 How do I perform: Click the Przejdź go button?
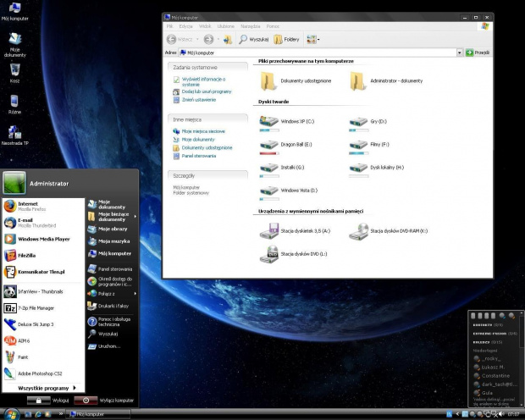click(x=478, y=52)
